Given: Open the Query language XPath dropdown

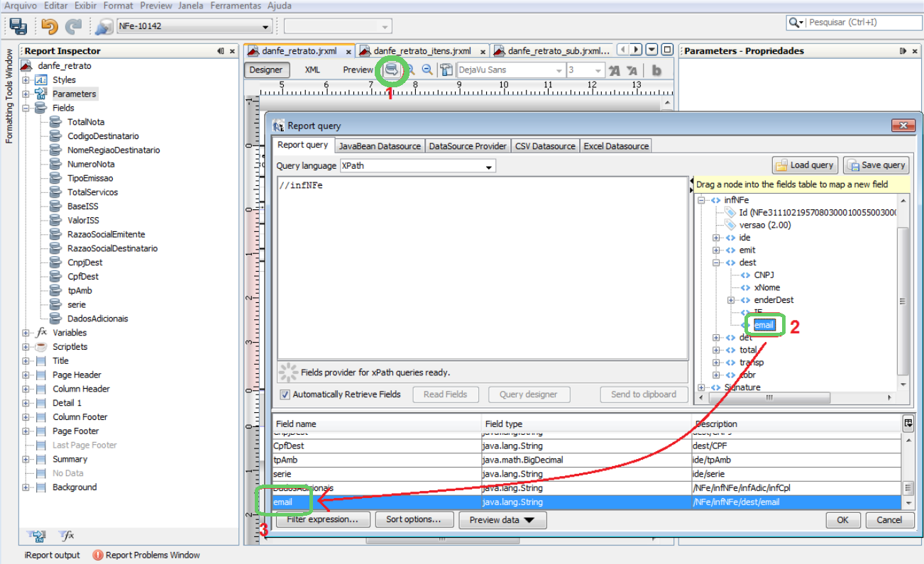Looking at the screenshot, I should point(489,167).
